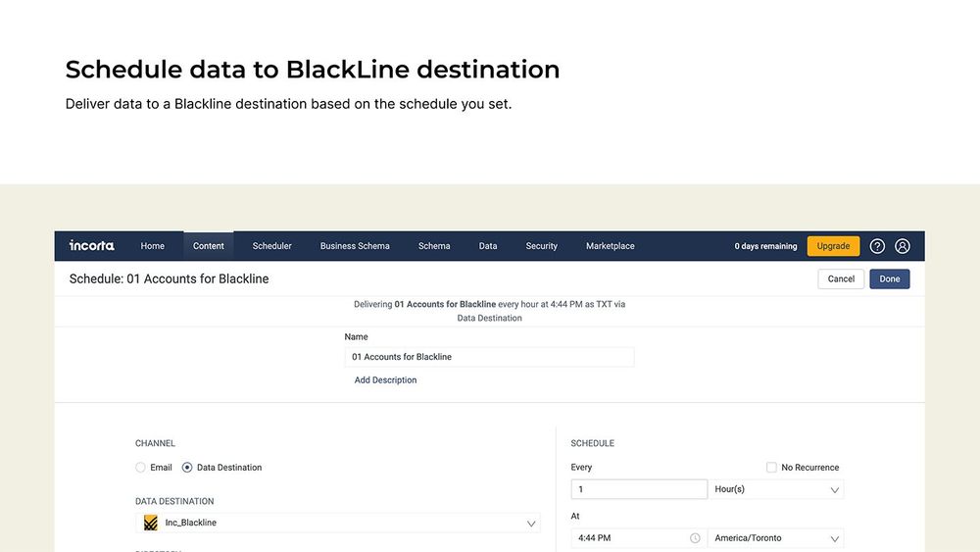Click the Done button

pos(890,278)
